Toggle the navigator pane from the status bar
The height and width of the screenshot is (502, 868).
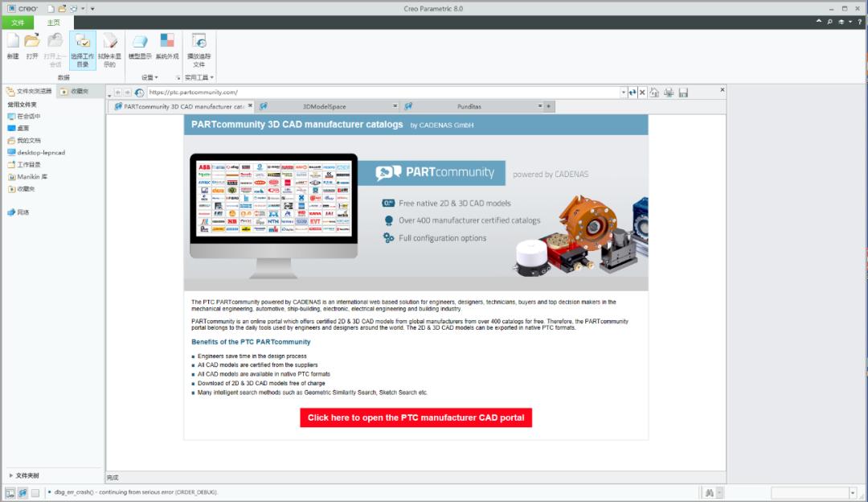[x=10, y=493]
